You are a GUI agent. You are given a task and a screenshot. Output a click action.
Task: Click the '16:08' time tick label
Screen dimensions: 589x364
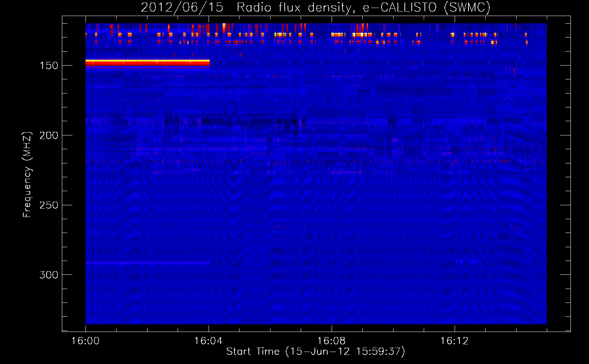(332, 341)
